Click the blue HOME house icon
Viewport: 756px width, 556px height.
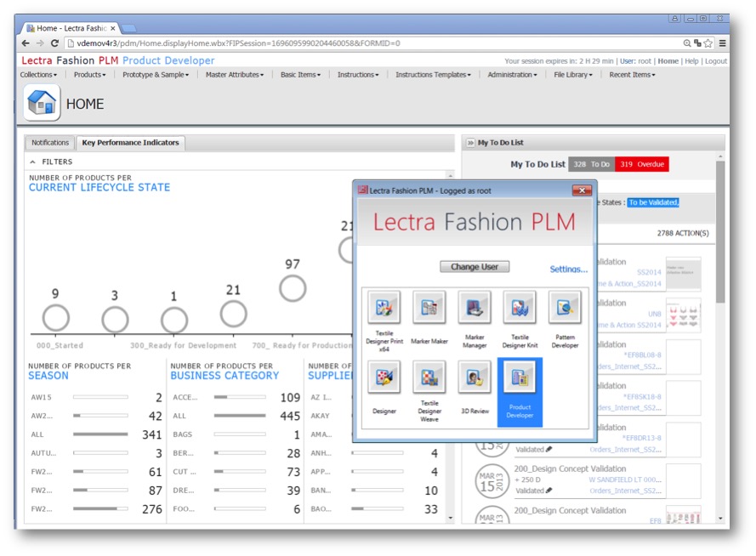point(42,103)
